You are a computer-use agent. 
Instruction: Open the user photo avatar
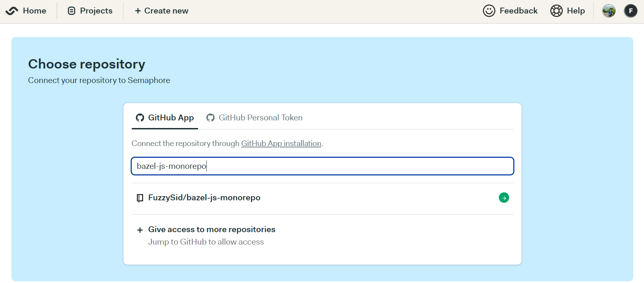pyautogui.click(x=609, y=11)
